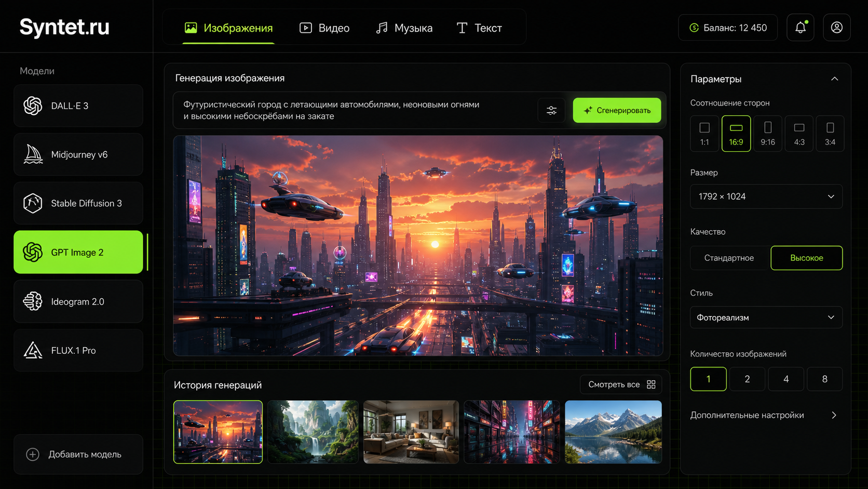Select 1:1 aspect ratio
Screen dimensions: 868x489
[x=704, y=134]
